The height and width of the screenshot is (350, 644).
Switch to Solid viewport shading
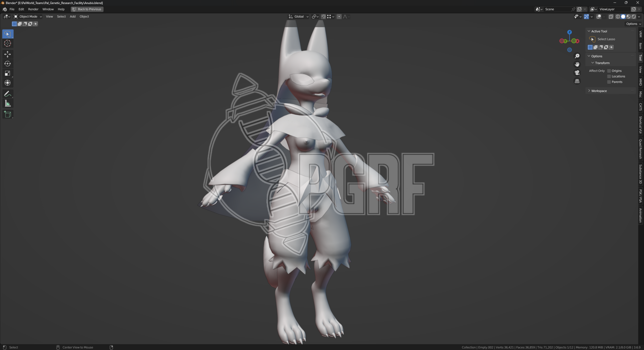pos(623,16)
